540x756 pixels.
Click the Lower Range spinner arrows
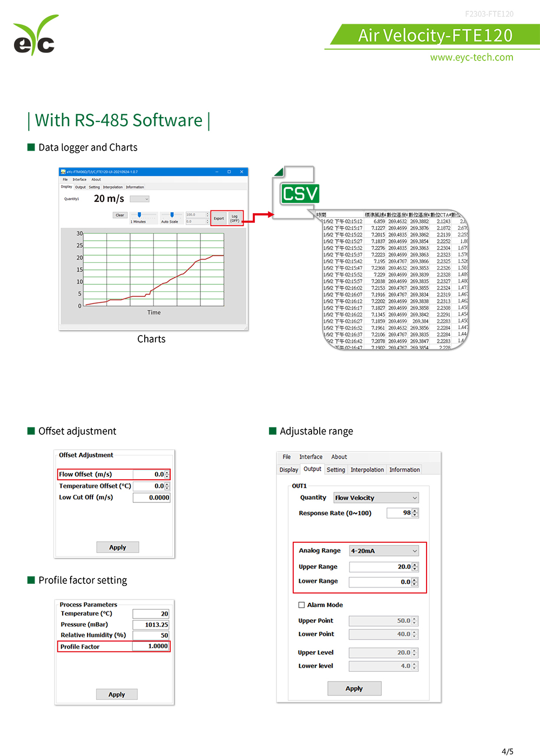(x=415, y=582)
